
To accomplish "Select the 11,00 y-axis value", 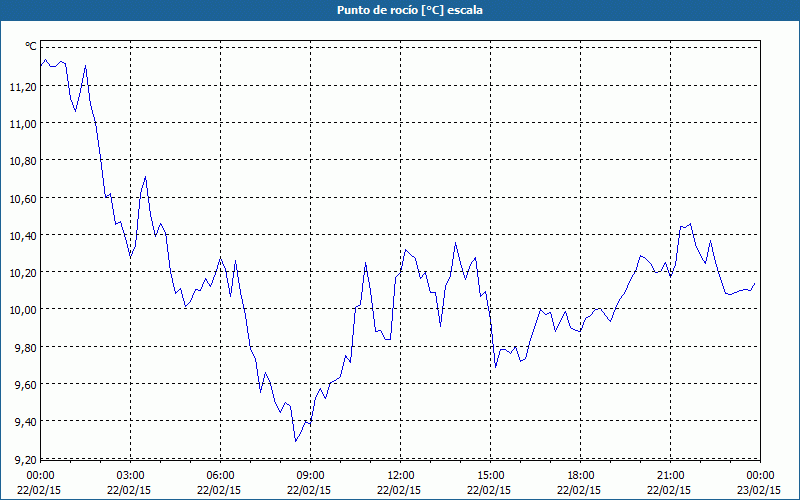I will click(x=23, y=124).
